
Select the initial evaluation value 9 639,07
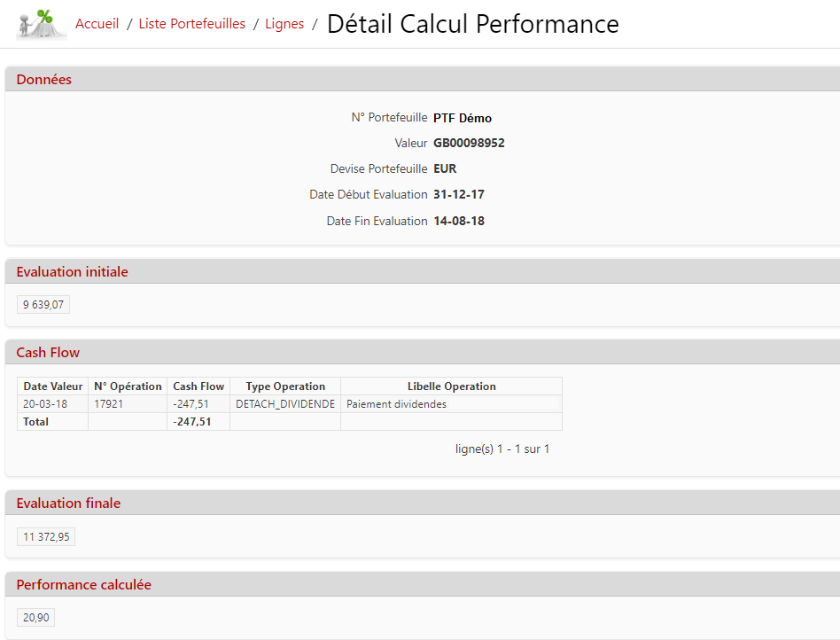[43, 305]
